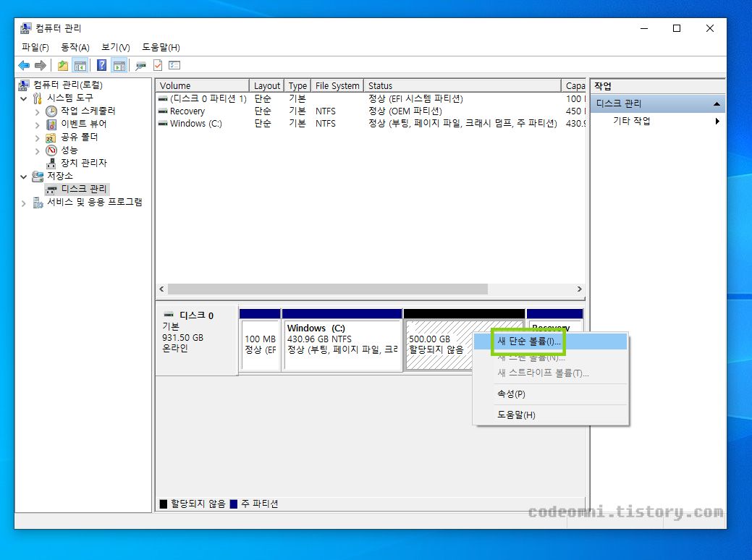Click the Up one level folder icon
The image size is (752, 560).
[63, 65]
